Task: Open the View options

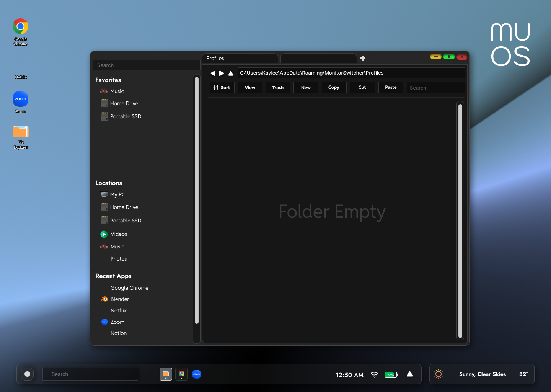Action: pos(249,87)
